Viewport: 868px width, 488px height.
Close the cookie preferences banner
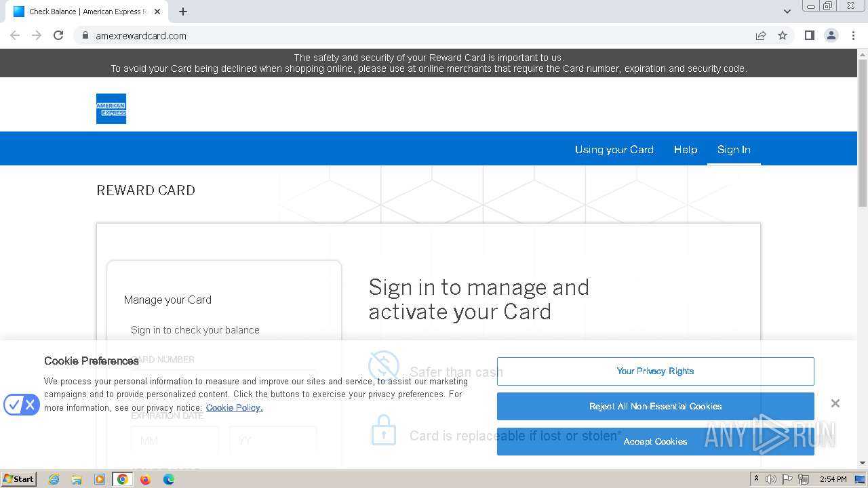835,403
